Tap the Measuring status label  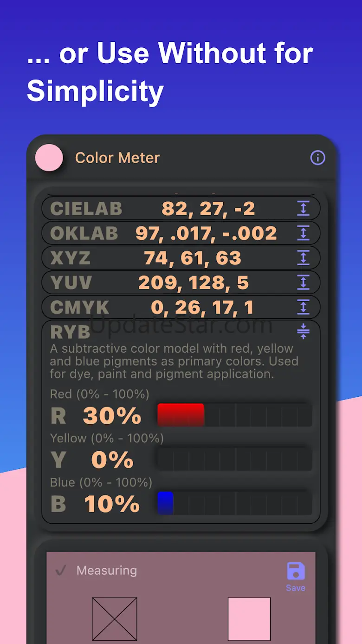click(107, 571)
